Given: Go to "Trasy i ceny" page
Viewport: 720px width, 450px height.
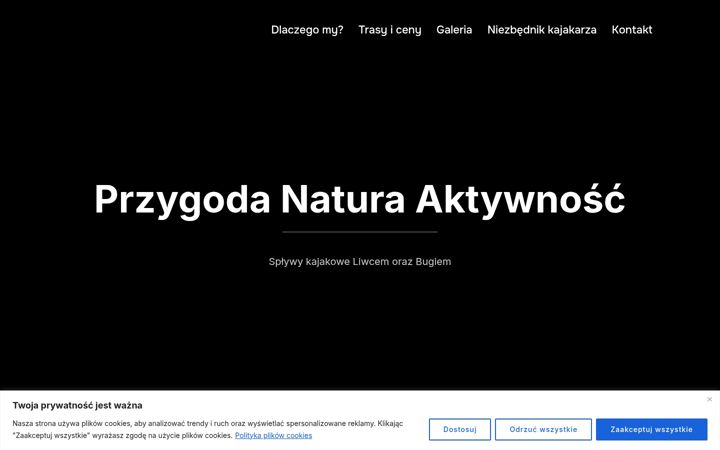Looking at the screenshot, I should [389, 30].
